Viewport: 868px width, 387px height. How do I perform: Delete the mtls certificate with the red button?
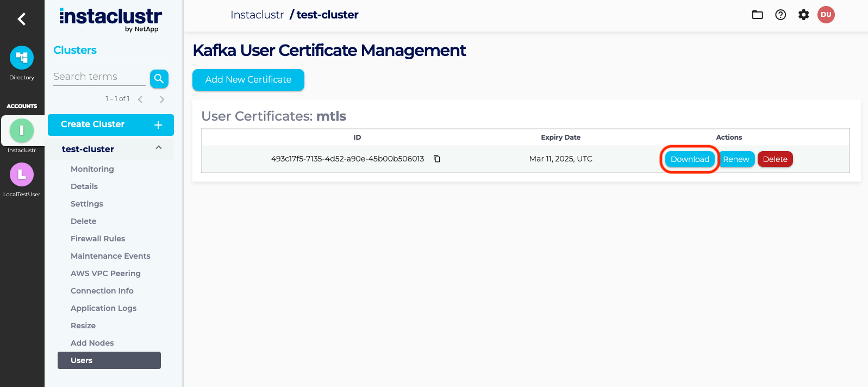[775, 159]
